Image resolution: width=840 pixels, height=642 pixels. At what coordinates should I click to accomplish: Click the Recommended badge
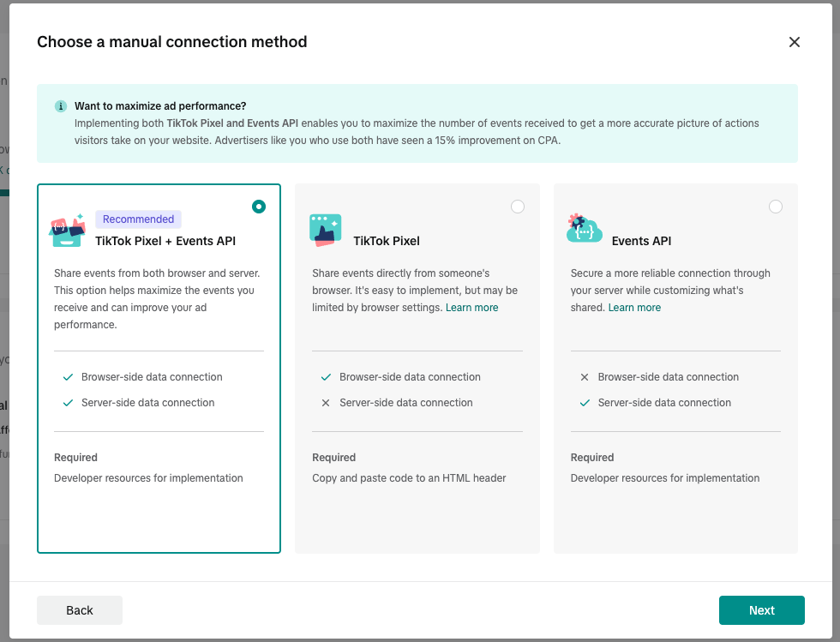(x=138, y=219)
